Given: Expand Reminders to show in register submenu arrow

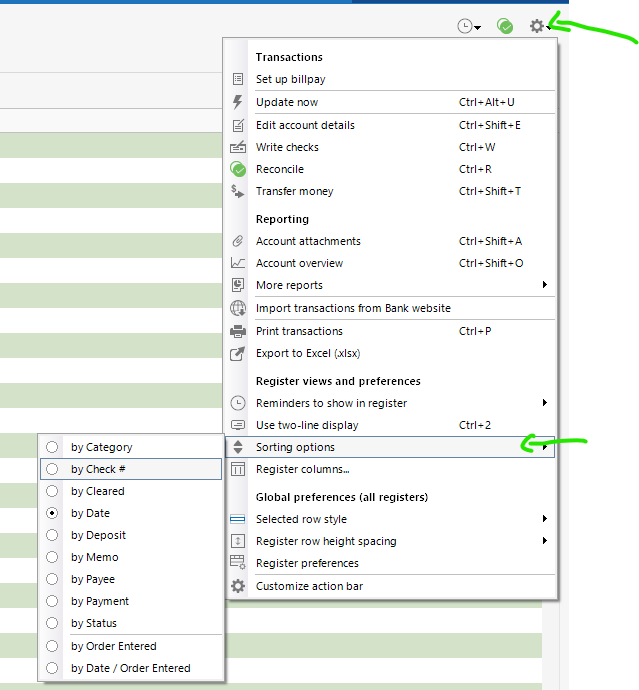Looking at the screenshot, I should [x=545, y=403].
